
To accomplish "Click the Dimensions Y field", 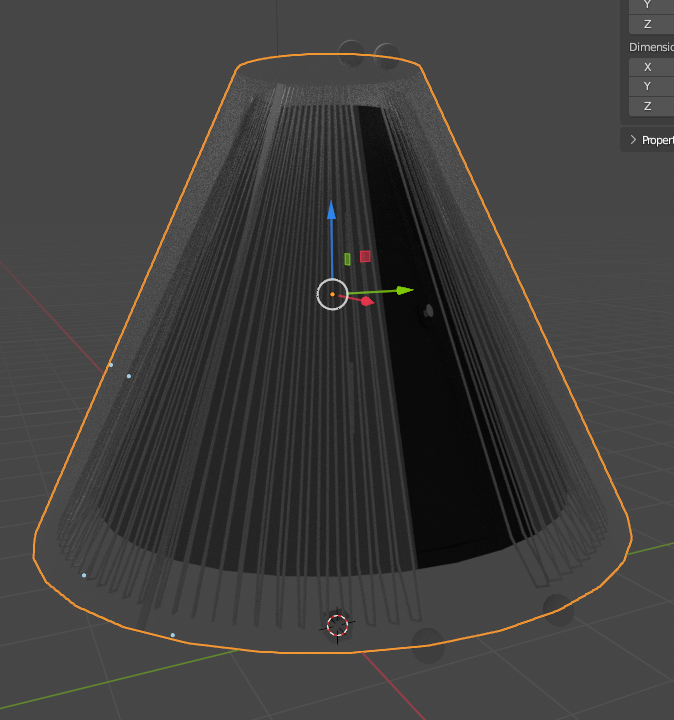I will point(651,86).
